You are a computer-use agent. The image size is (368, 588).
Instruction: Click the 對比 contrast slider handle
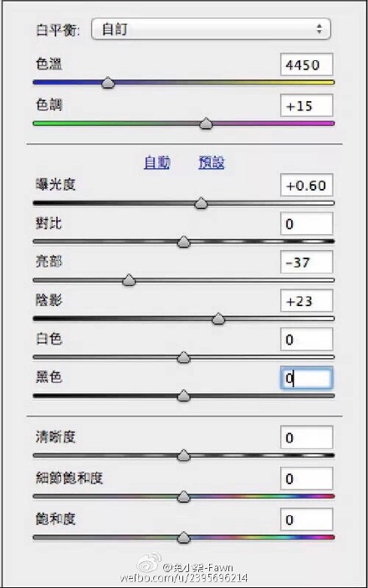pyautogui.click(x=183, y=242)
